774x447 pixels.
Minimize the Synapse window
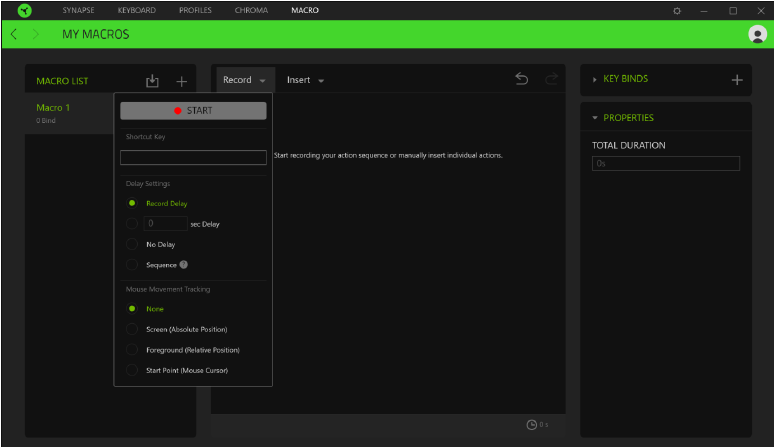tap(704, 11)
